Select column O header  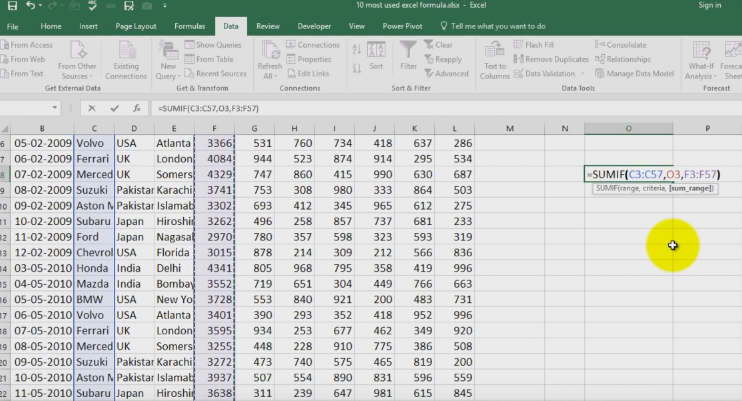coord(628,128)
